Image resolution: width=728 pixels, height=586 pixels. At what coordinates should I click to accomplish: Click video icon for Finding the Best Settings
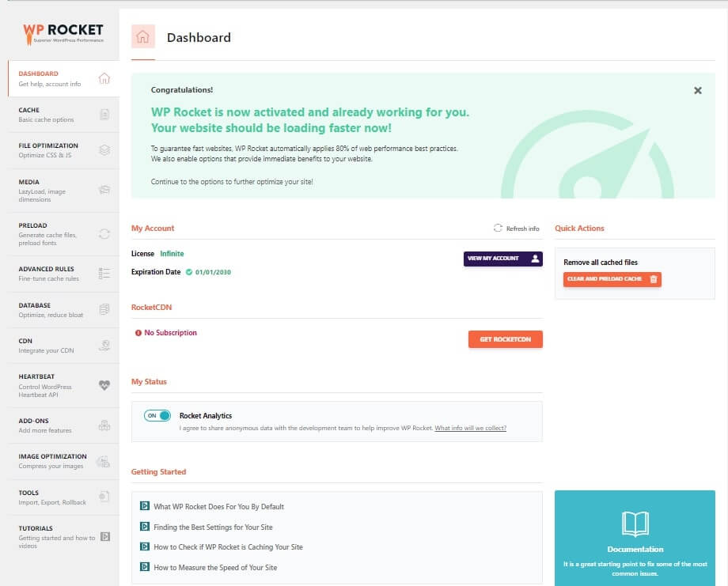click(145, 526)
